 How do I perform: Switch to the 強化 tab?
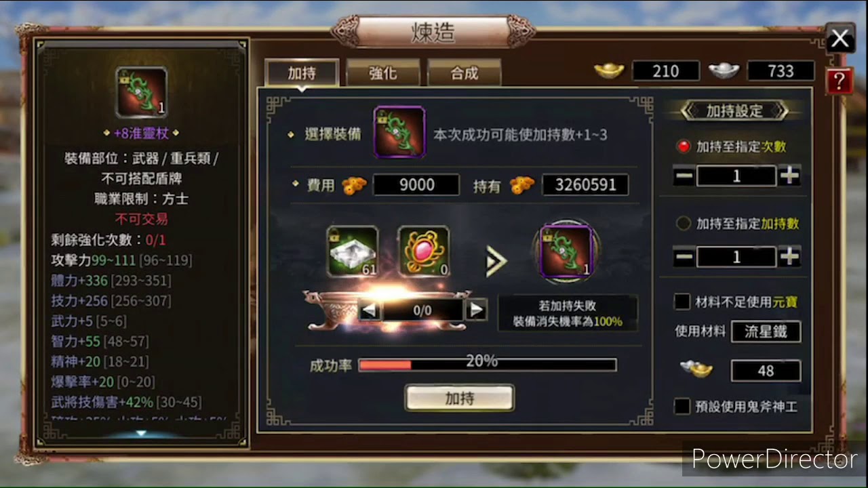383,73
